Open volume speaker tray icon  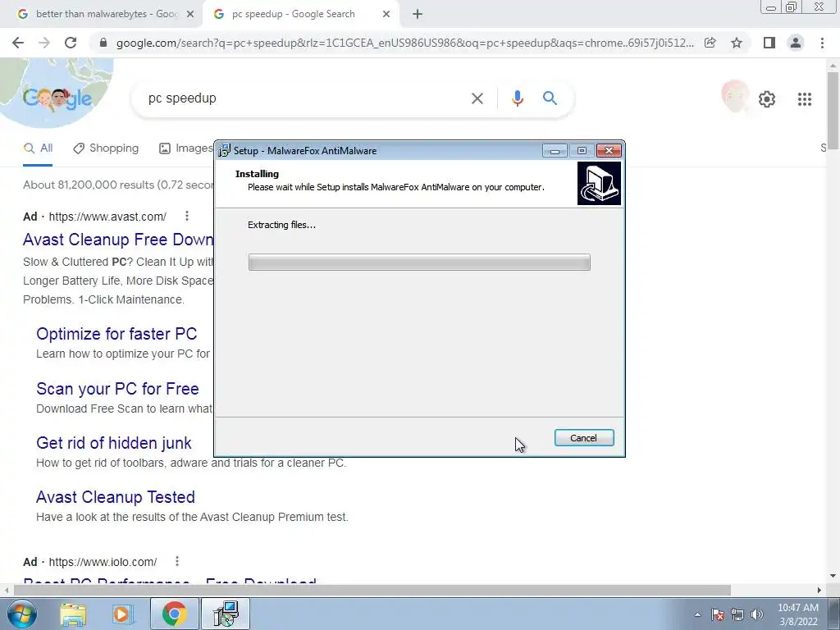click(757, 614)
